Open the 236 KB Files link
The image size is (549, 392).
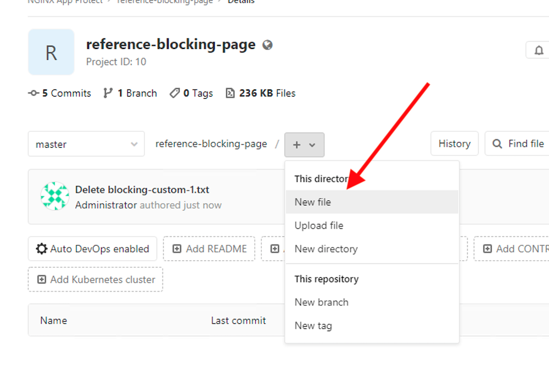pyautogui.click(x=260, y=93)
